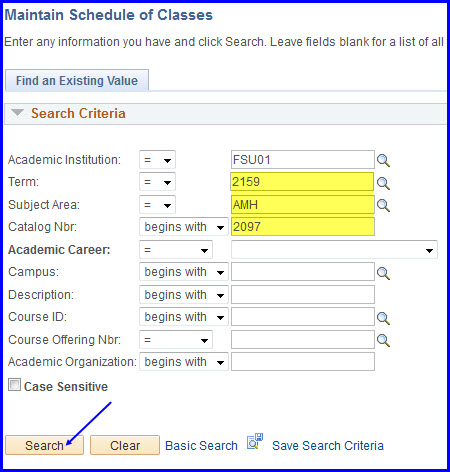Open Course Offering Nbr operator dropdown
This screenshot has width=450, height=472.
176,340
